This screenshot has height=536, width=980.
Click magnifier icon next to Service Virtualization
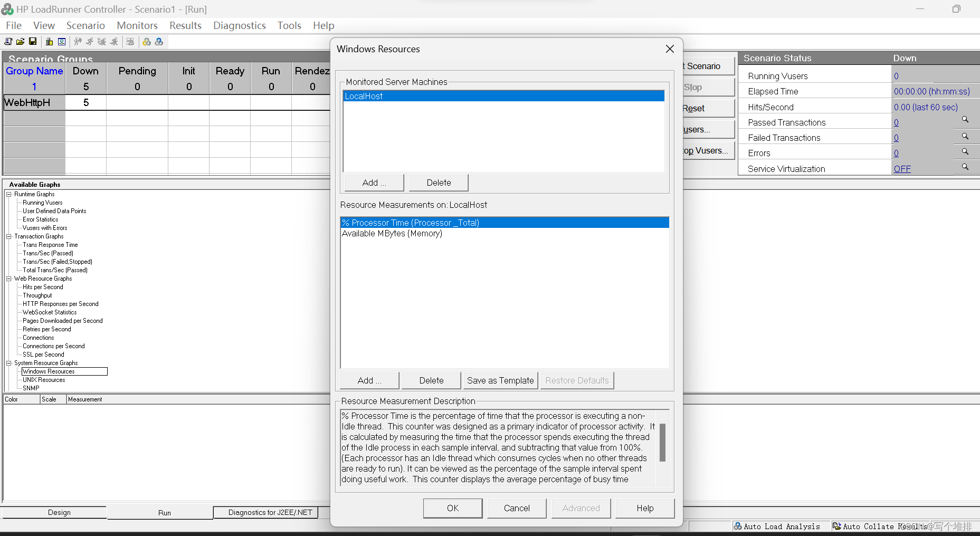click(965, 167)
